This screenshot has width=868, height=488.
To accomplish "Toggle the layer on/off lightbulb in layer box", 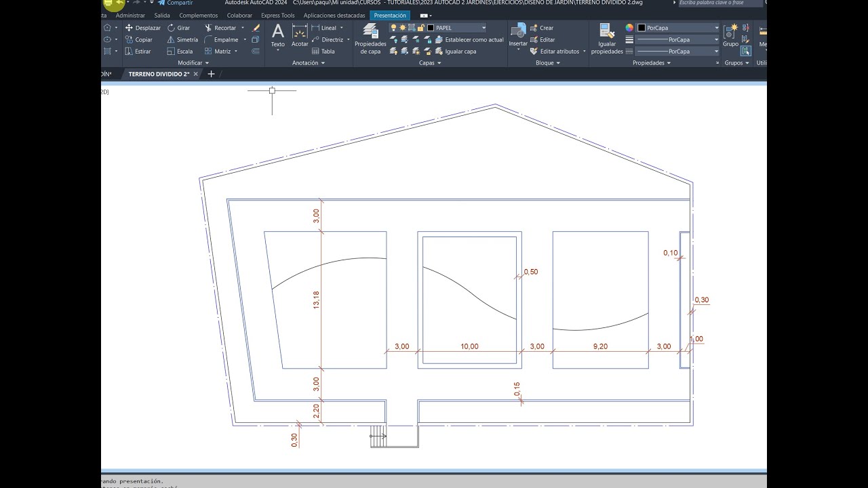I will 393,28.
